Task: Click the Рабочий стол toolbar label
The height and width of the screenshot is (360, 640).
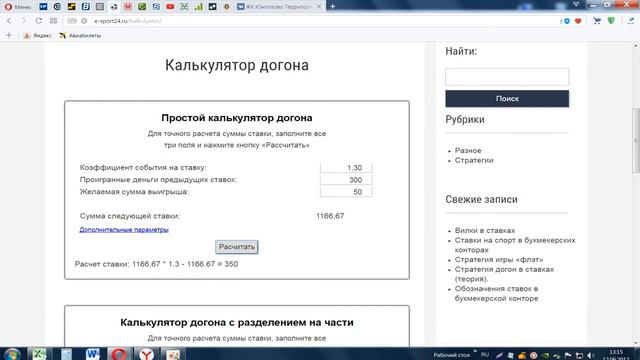Action: click(451, 355)
